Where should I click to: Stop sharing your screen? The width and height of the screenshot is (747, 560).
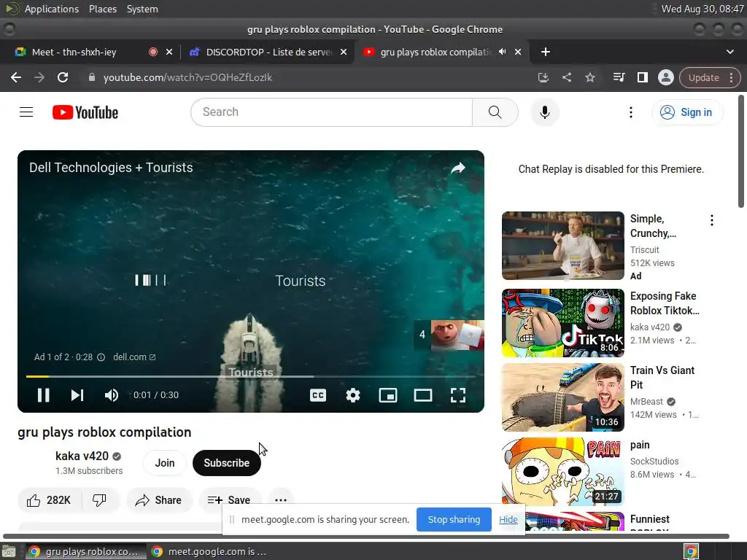click(x=454, y=519)
